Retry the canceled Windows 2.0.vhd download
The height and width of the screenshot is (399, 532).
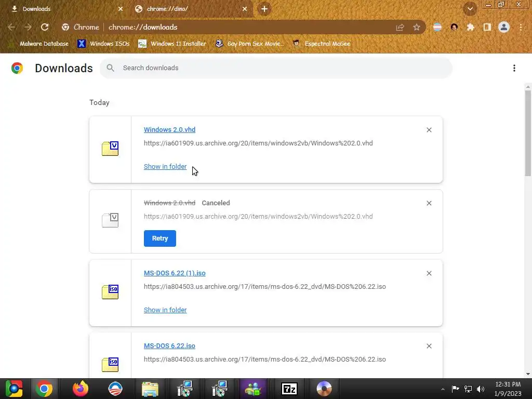[160, 238]
